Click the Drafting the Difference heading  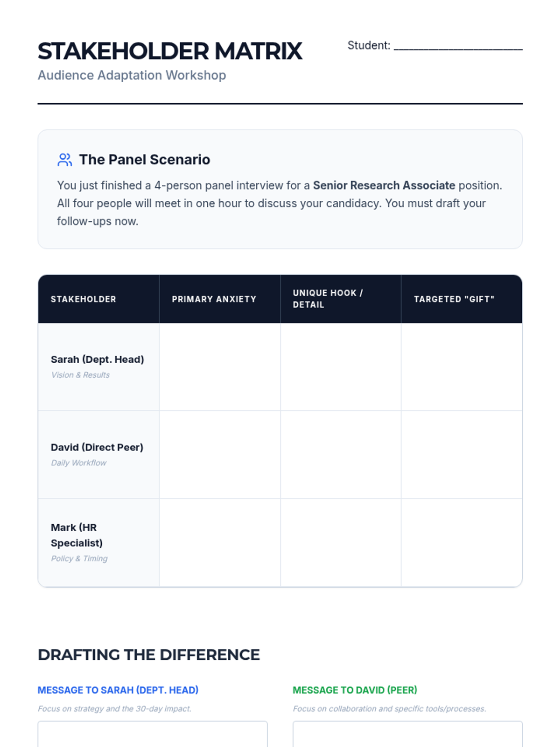tap(149, 655)
